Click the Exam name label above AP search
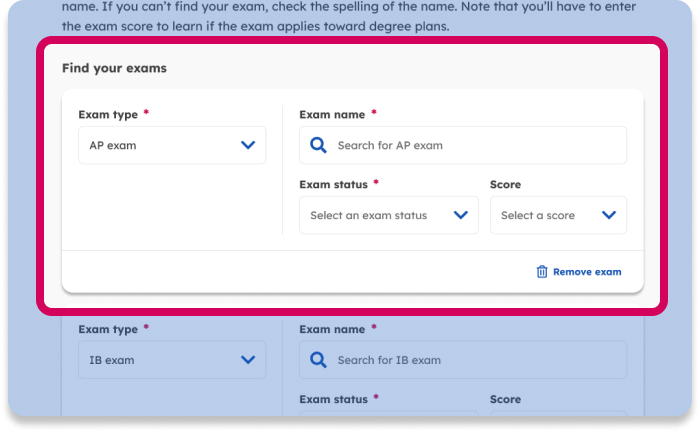Viewport: 700px width, 432px height. [332, 115]
